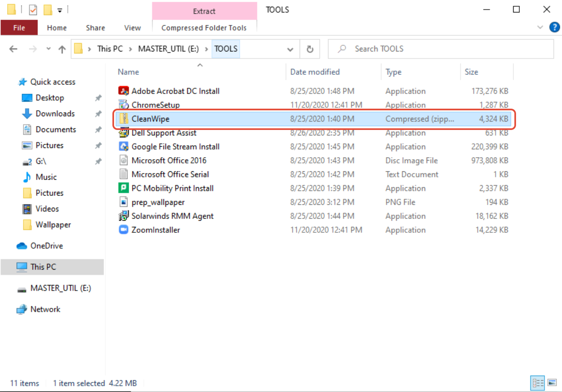562x392 pixels.
Task: Select This PC in navigation pane
Action: (52, 267)
